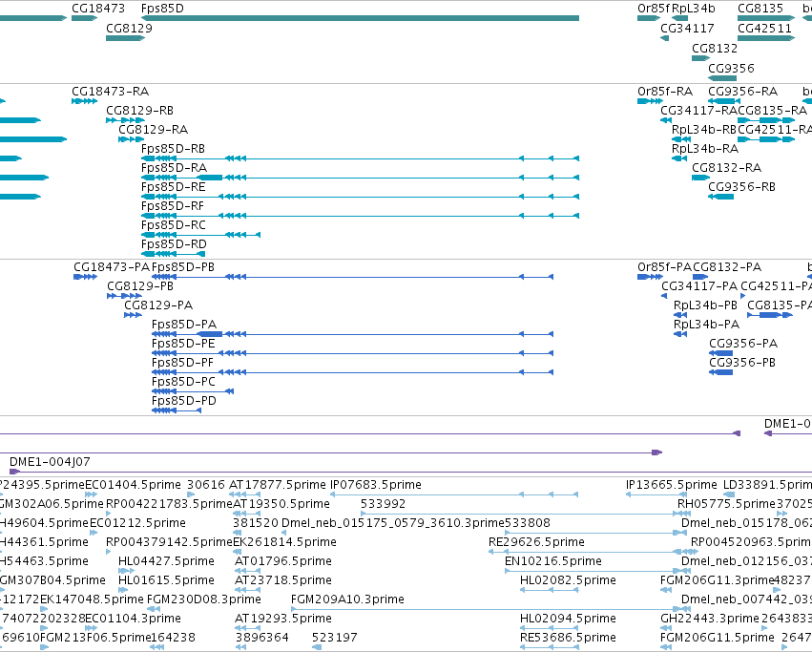Open the RE53686.5prime EST label
Screen dimensions: 812x652
[568, 638]
